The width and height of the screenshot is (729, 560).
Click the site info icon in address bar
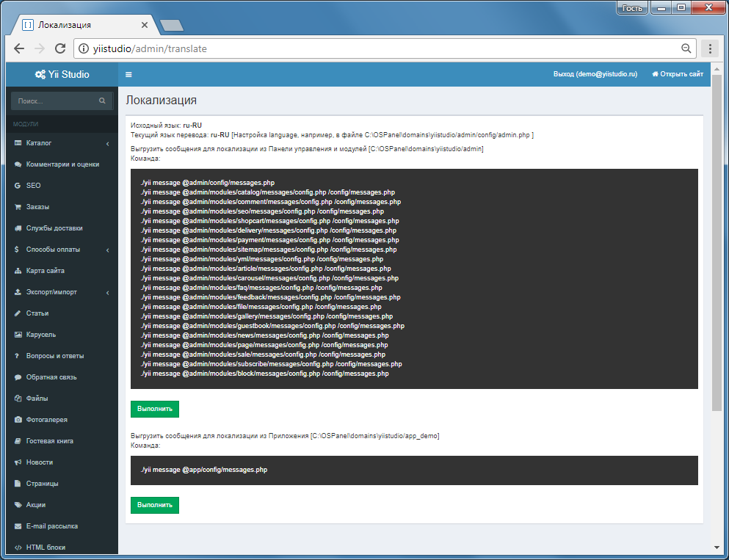coord(84,48)
